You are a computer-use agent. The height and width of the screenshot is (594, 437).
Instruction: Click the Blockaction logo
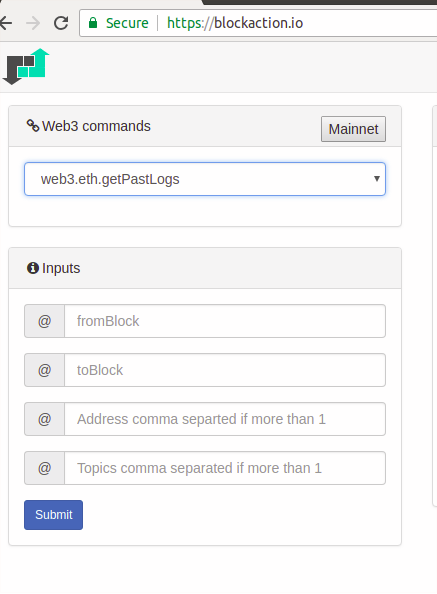coord(26,66)
